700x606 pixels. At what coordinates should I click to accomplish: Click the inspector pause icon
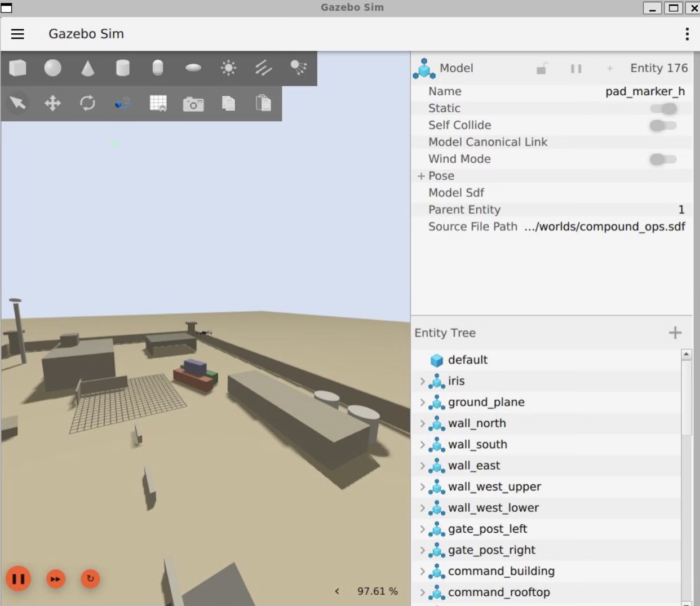coord(575,69)
